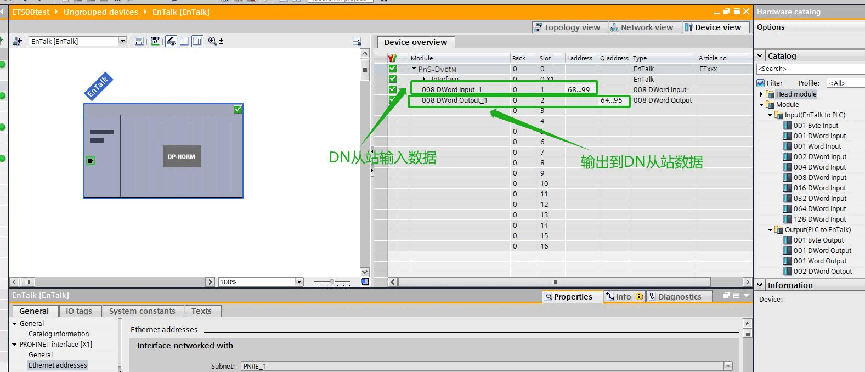Click the zoom-in magnifier icon in device toolbar
865x372 pixels.
212,41
